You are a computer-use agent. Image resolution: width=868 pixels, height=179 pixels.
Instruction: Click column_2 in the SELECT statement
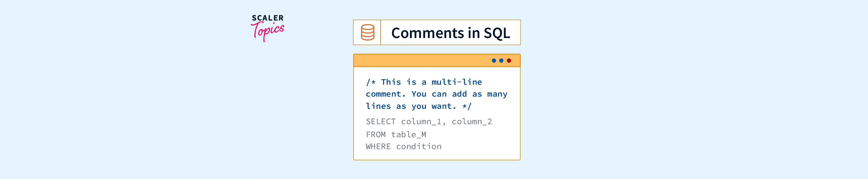472,122
